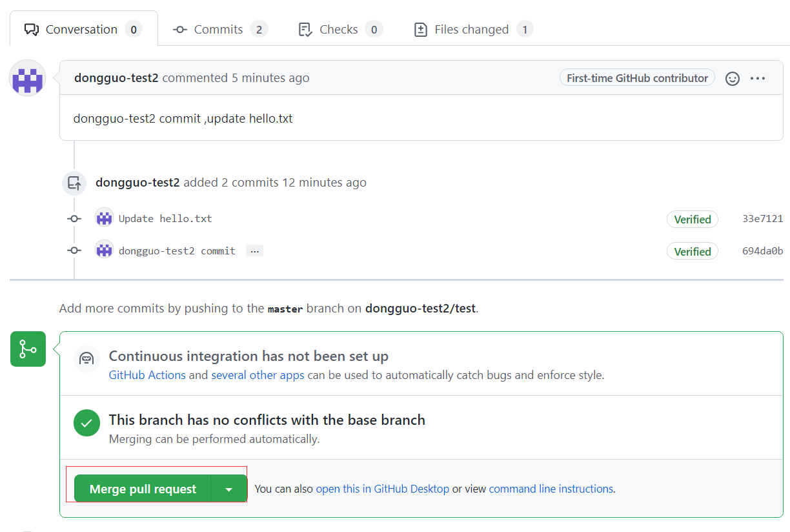790x532 pixels.
Task: Click avatar next to Update hello.txt commit
Action: [104, 218]
